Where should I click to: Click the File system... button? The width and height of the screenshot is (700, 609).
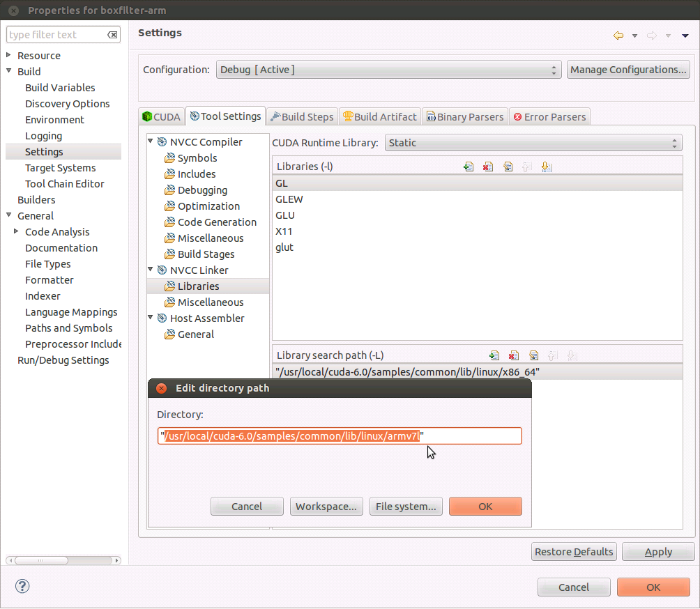pyautogui.click(x=406, y=507)
